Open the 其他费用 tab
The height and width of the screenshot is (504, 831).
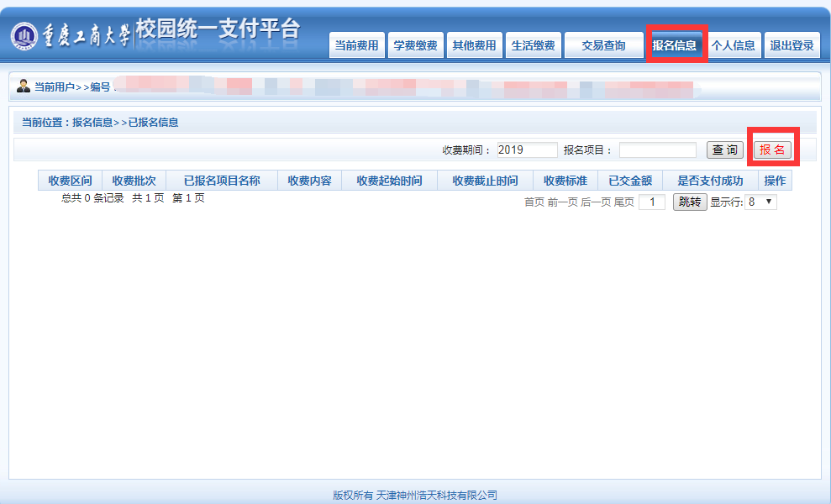[x=474, y=46]
